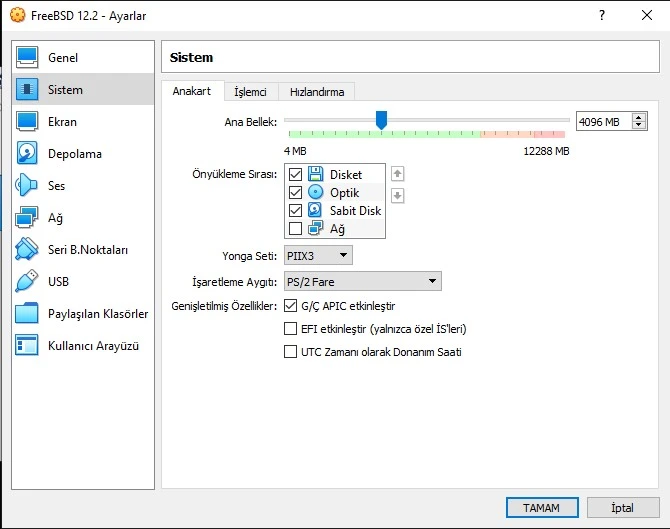Click the Ağ network icon in boot order
This screenshot has height=529, width=670.
[315, 228]
